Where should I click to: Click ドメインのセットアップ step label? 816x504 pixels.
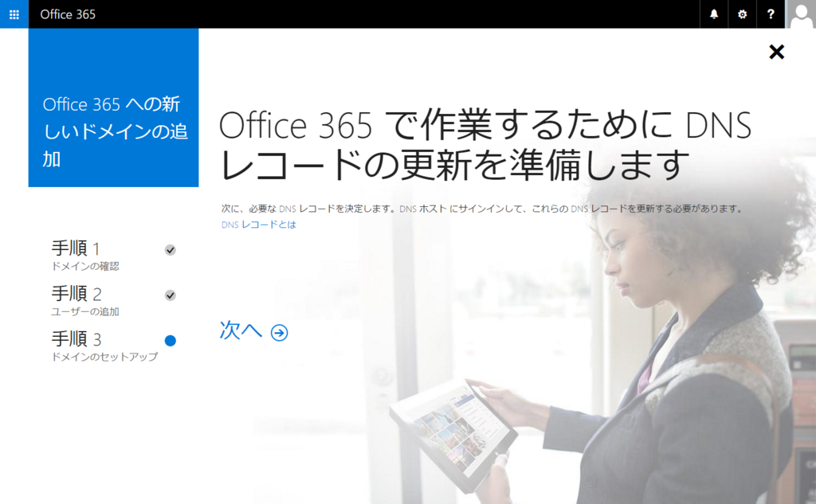tap(104, 357)
